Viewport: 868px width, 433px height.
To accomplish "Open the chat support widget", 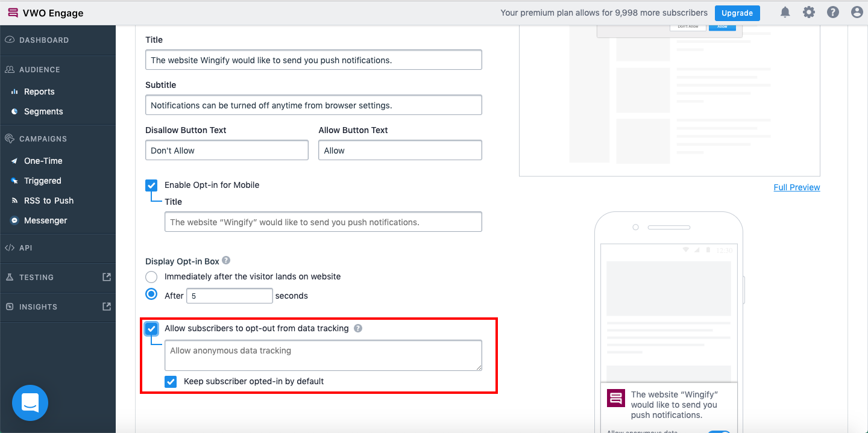I will click(30, 403).
